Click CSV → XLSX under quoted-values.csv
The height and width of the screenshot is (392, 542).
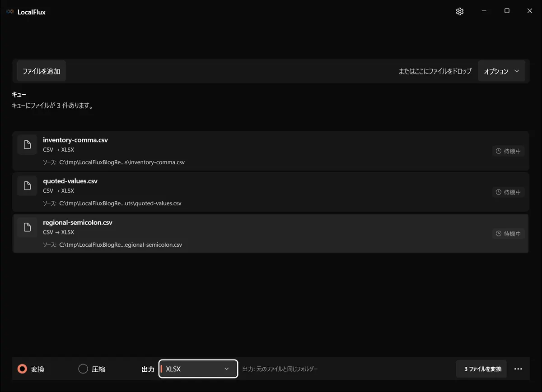pyautogui.click(x=58, y=191)
